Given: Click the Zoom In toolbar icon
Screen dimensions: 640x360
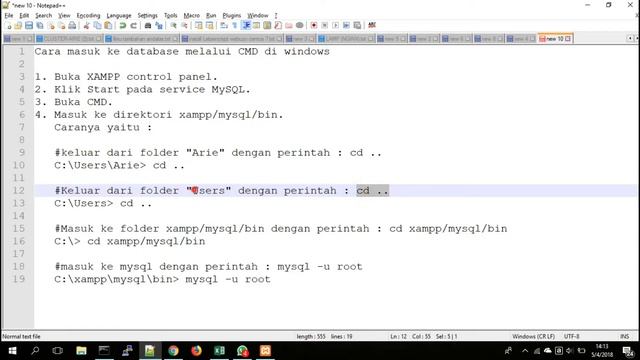Looking at the screenshot, I should pos(173,26).
